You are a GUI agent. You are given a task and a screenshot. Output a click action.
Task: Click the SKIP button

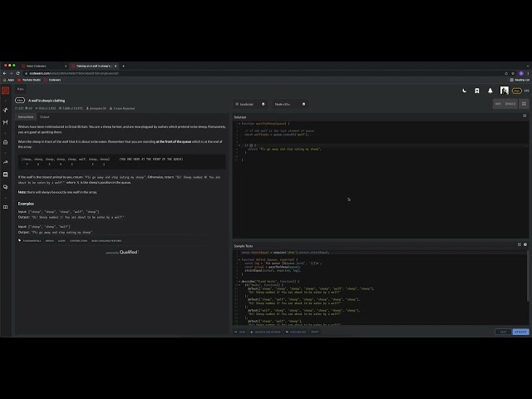[x=240, y=332]
